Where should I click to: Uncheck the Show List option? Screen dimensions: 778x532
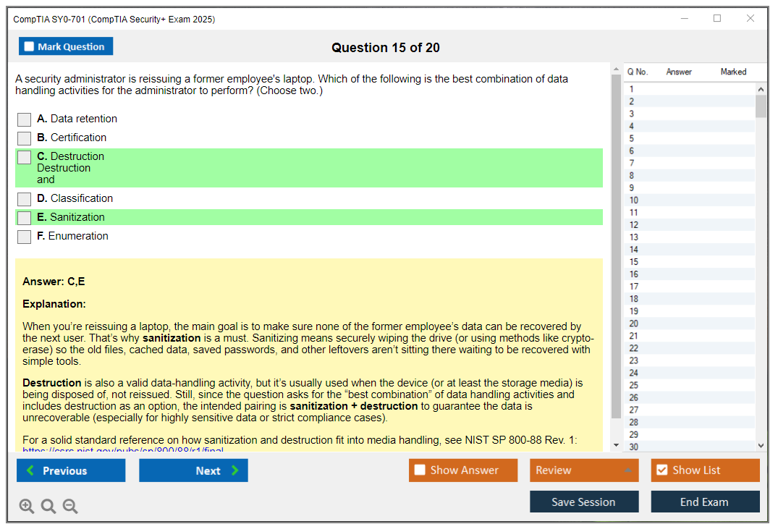pyautogui.click(x=662, y=470)
